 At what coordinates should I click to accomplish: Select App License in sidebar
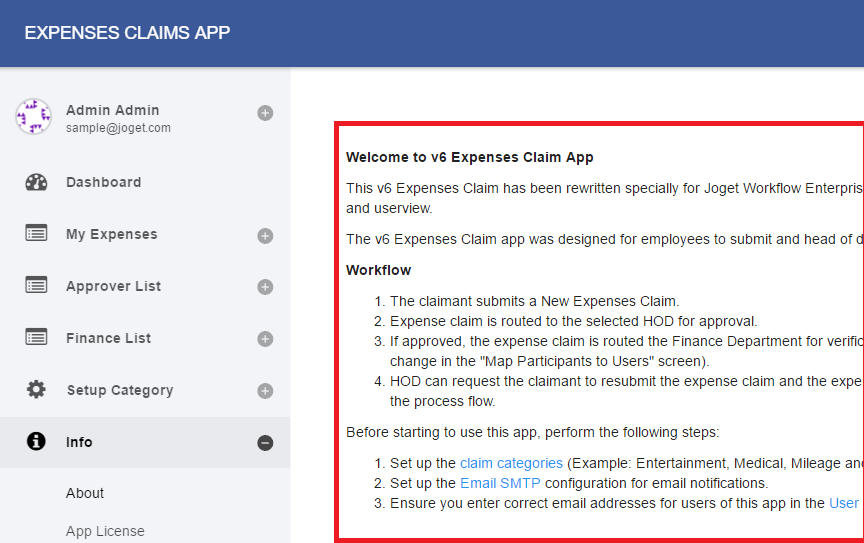105,531
